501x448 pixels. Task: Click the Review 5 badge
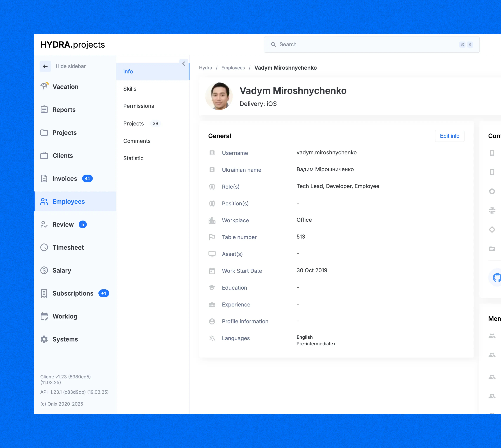(83, 224)
